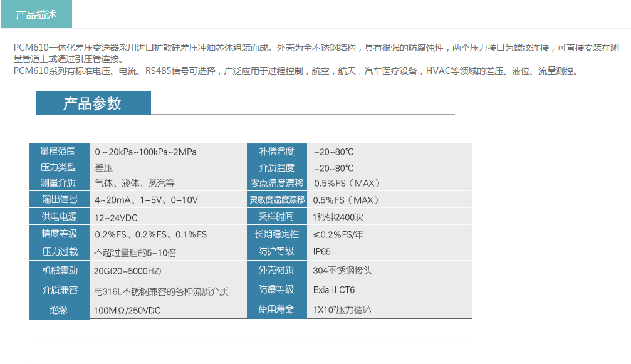The width and height of the screenshot is (631, 364).
Task: Select the 采样时间 label cell
Action: click(x=277, y=216)
